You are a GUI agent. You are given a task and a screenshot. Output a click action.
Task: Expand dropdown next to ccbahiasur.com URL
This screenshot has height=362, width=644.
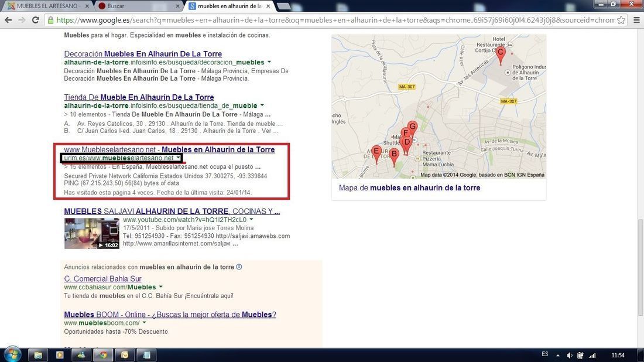click(160, 287)
